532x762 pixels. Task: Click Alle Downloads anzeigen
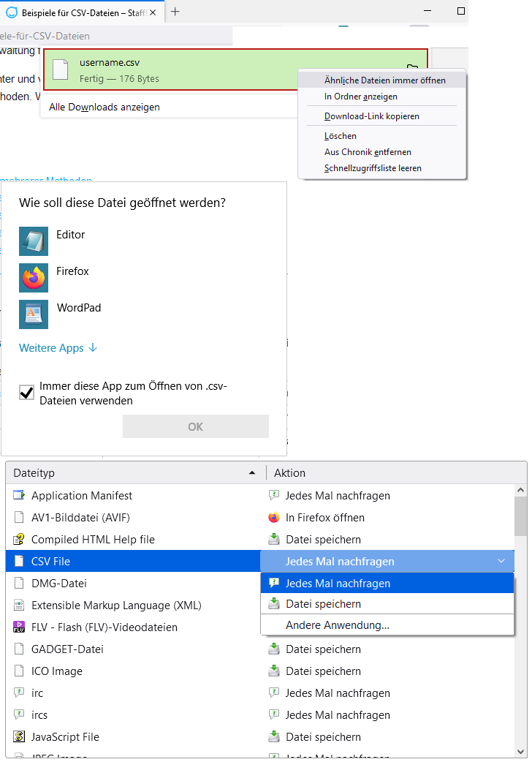pyautogui.click(x=104, y=107)
